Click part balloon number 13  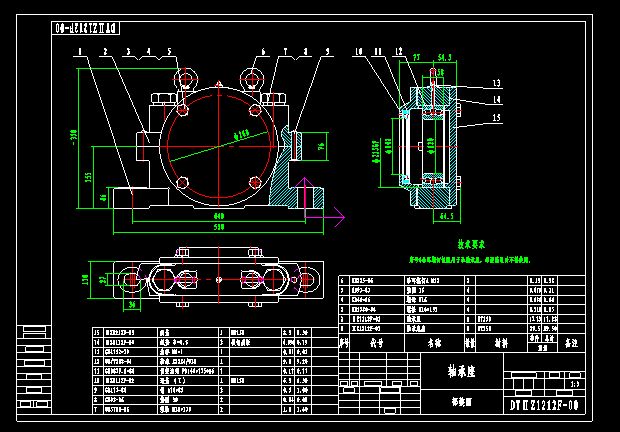coord(497,83)
